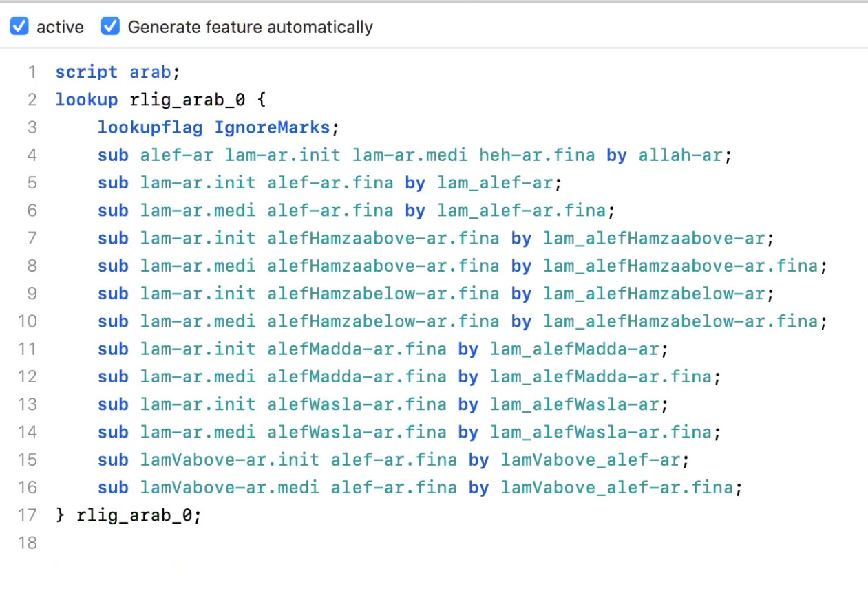Click 'alefWasla-ar.fina' on line 13
The height and width of the screenshot is (615, 868).
click(357, 404)
